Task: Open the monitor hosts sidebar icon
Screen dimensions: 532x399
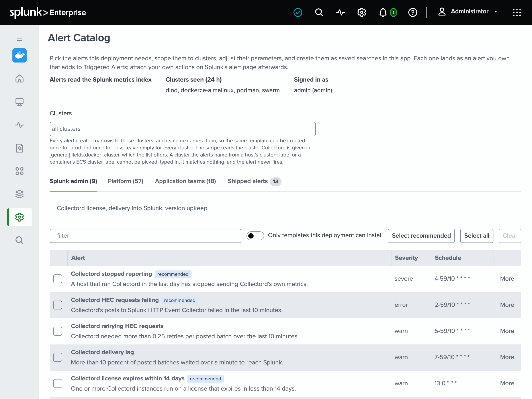Action: pos(20,102)
